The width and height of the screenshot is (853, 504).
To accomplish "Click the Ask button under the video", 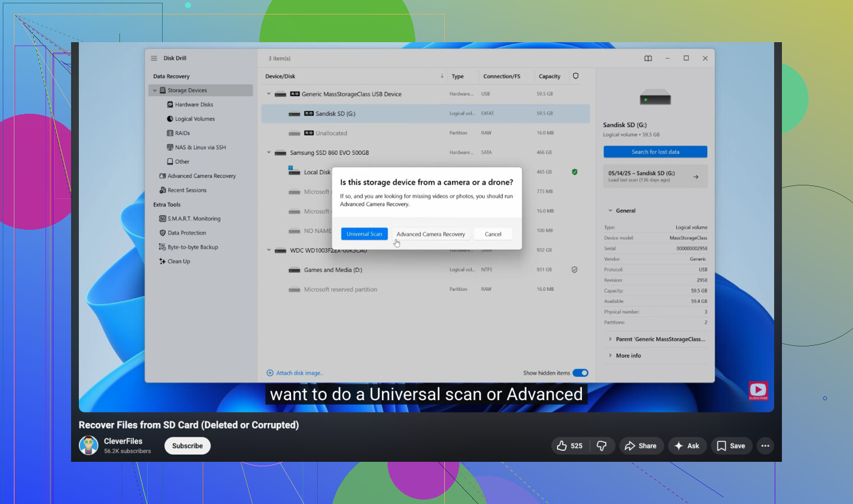I will tap(687, 446).
